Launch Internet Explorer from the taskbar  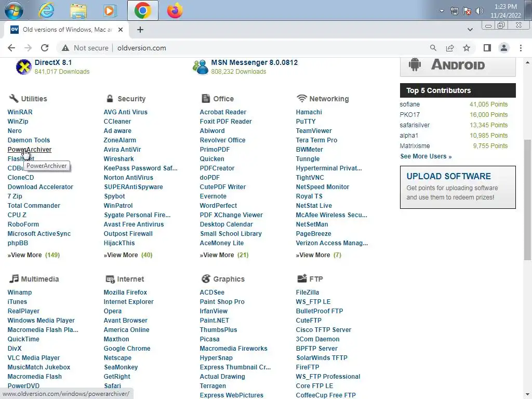coord(46,10)
